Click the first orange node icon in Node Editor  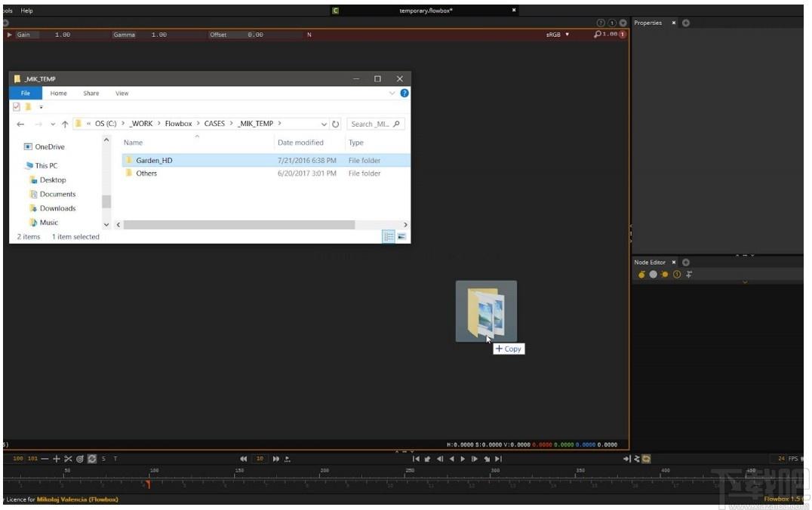tap(641, 275)
